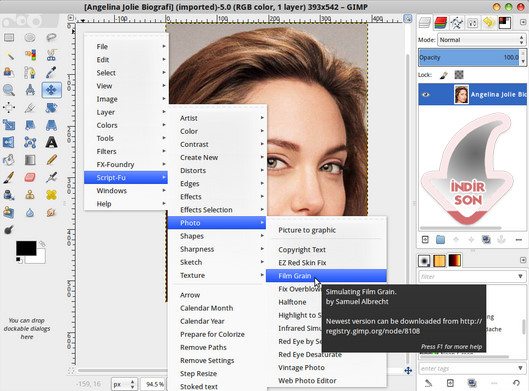Open the image menu arrow at ruler corner
Screen dimensions: 529x391
pos(71,18)
